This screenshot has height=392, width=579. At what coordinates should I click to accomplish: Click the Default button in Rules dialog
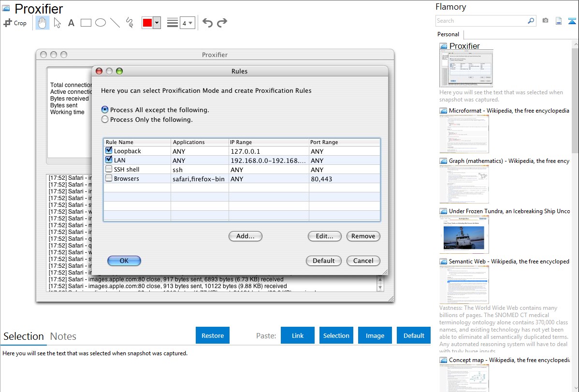324,261
